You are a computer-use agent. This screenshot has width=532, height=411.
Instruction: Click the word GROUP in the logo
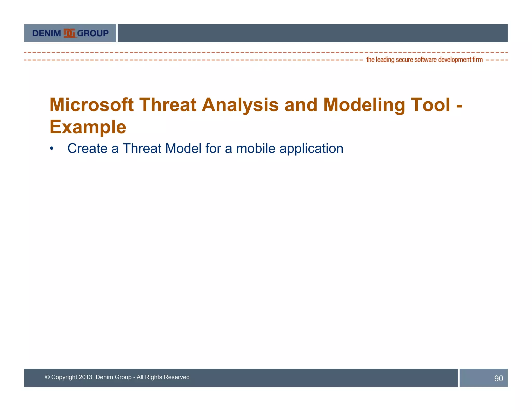93,33
